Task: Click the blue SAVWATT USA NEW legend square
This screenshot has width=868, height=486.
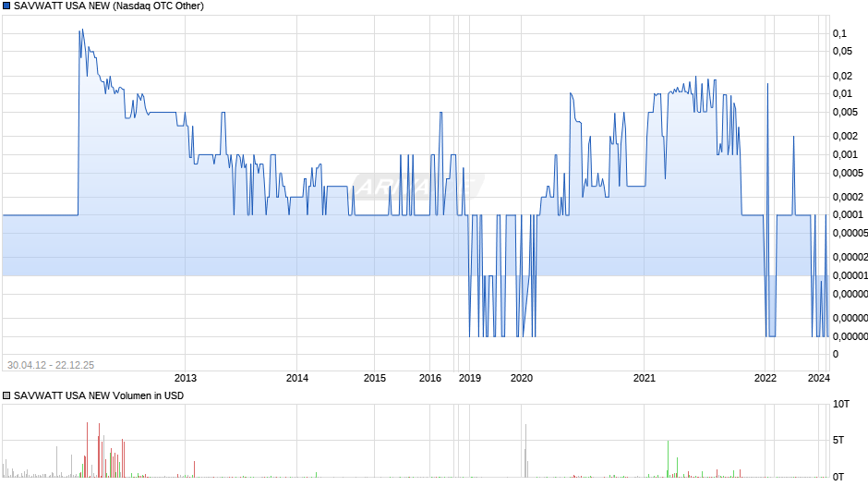Action: pos(6,6)
